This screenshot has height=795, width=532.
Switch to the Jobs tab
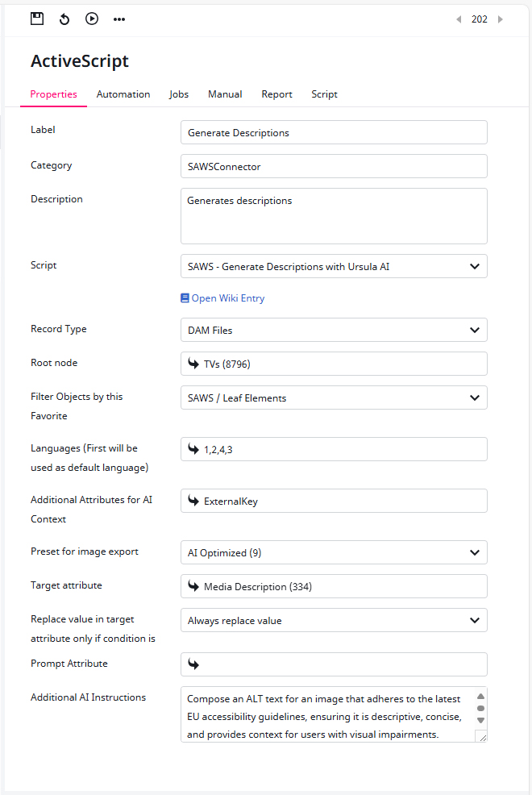(179, 94)
